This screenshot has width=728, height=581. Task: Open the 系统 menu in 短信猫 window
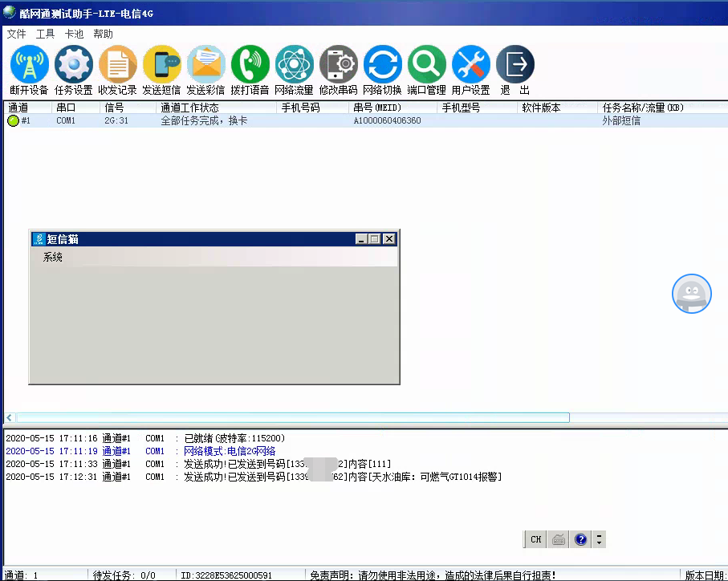[x=53, y=258]
